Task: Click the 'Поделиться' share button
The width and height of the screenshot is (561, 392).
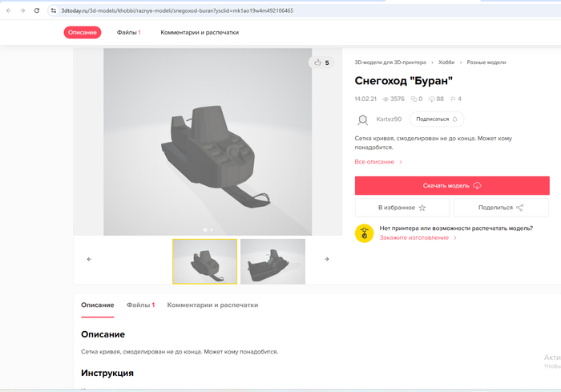Action: point(501,208)
